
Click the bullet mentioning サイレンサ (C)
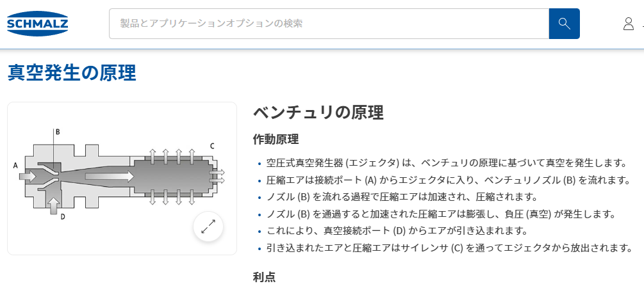449,248
